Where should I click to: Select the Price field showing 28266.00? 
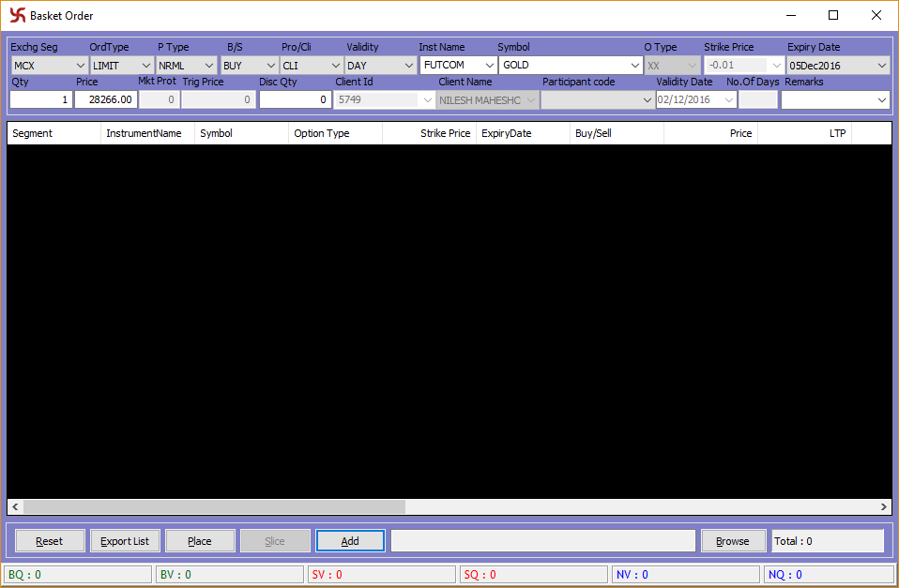click(104, 99)
